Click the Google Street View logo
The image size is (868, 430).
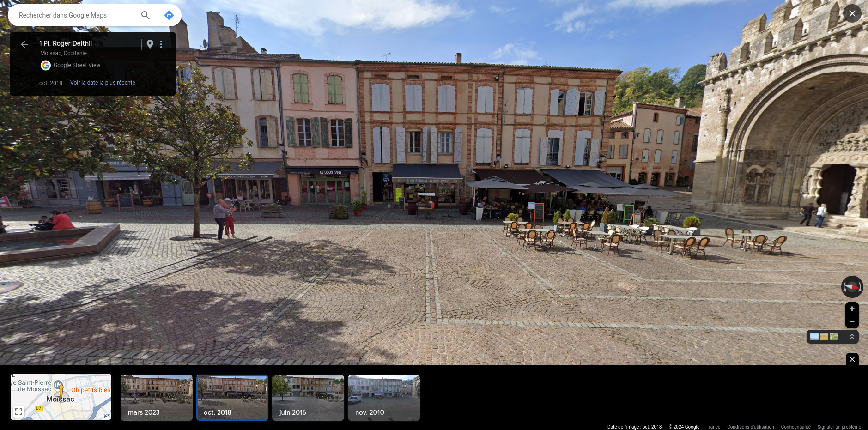click(x=45, y=65)
